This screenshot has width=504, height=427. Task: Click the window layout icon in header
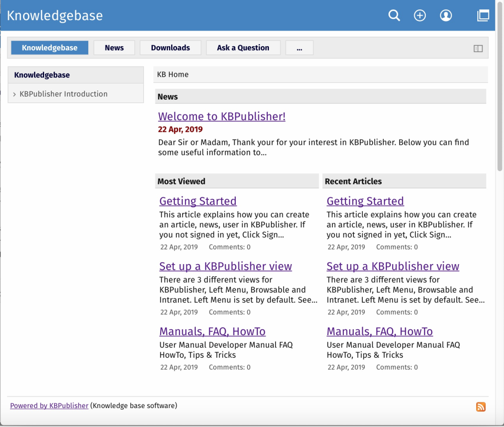coord(483,15)
